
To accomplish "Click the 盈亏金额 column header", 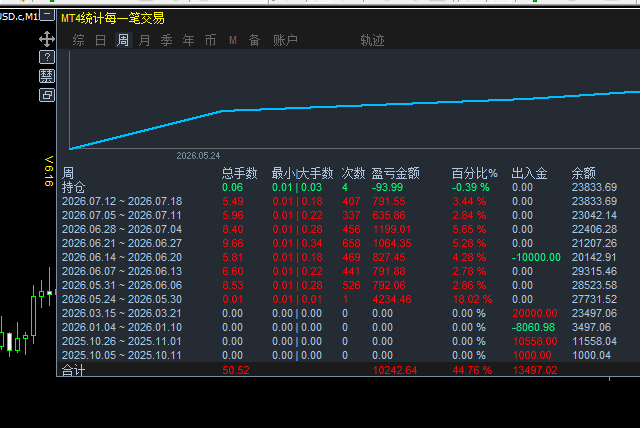I will [x=396, y=173].
